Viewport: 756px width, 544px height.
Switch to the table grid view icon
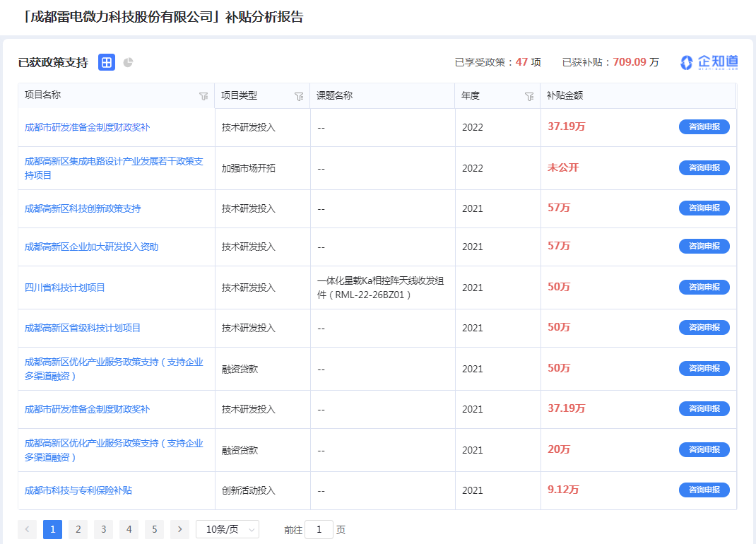point(107,62)
